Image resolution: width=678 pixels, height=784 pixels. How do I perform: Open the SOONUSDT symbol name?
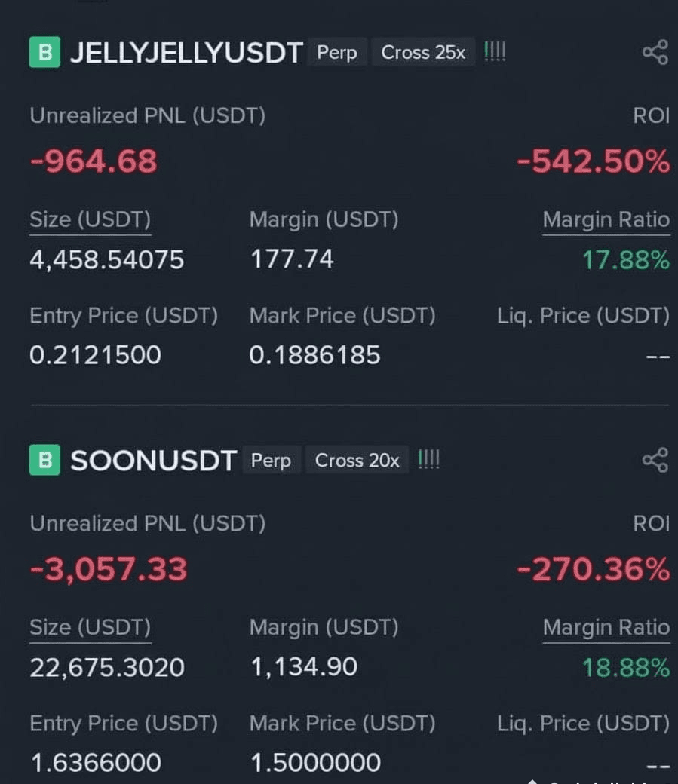[x=153, y=461]
